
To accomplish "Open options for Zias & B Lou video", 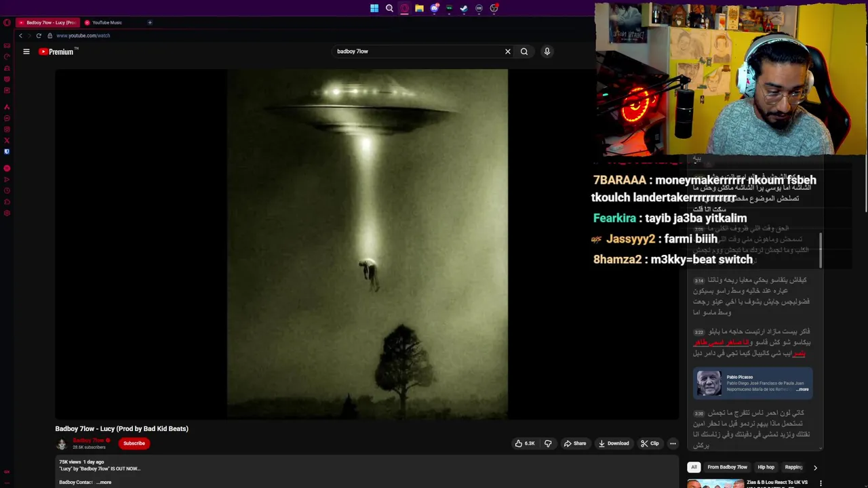I will coord(821,483).
